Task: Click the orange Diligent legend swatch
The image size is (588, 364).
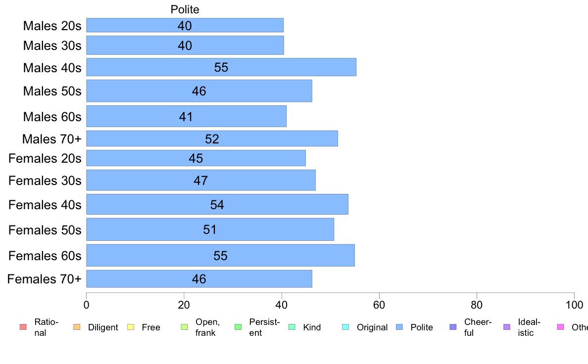Action: (77, 327)
